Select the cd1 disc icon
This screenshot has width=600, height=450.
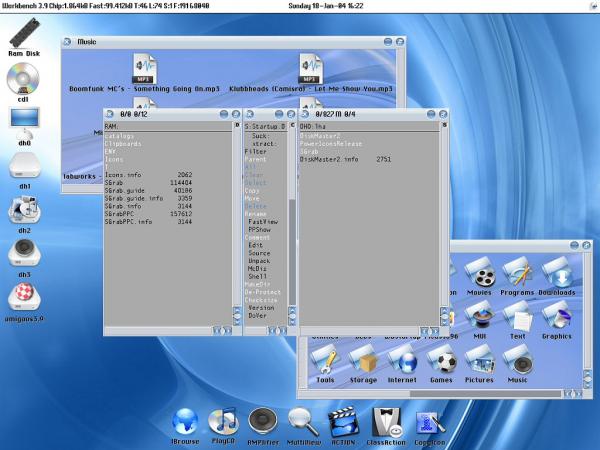(x=23, y=78)
